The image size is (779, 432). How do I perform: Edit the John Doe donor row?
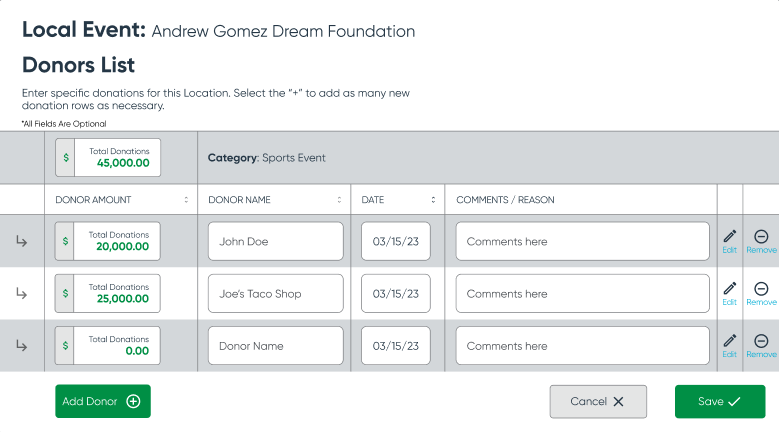[x=729, y=240]
